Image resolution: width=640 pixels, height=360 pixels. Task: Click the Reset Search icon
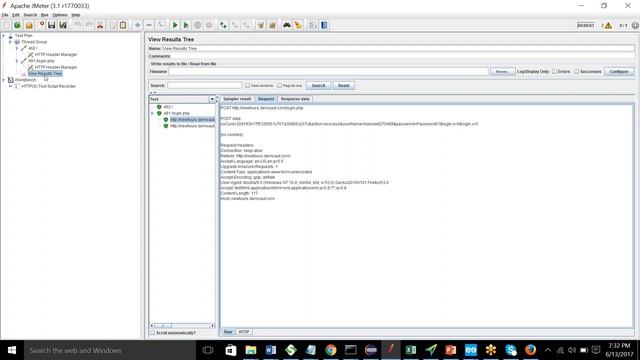click(x=298, y=25)
